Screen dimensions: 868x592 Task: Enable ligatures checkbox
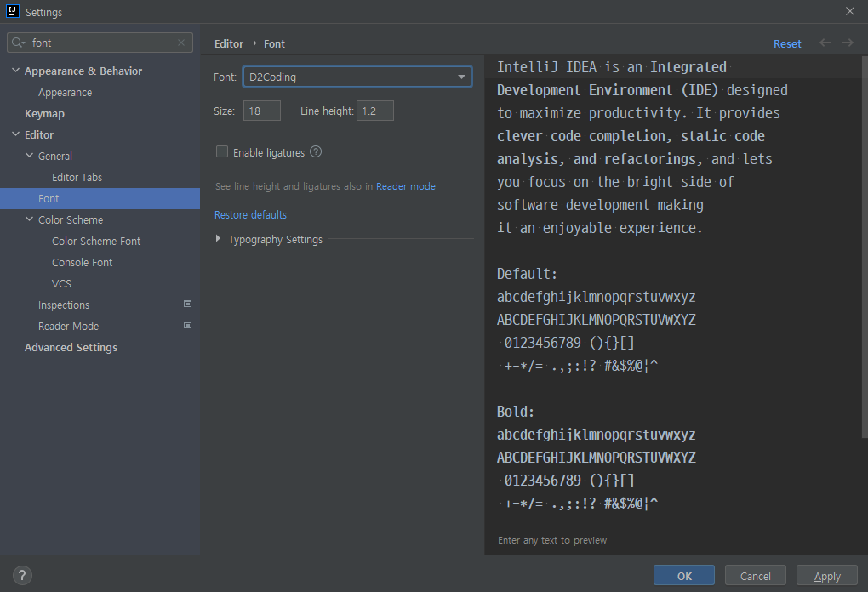(222, 151)
